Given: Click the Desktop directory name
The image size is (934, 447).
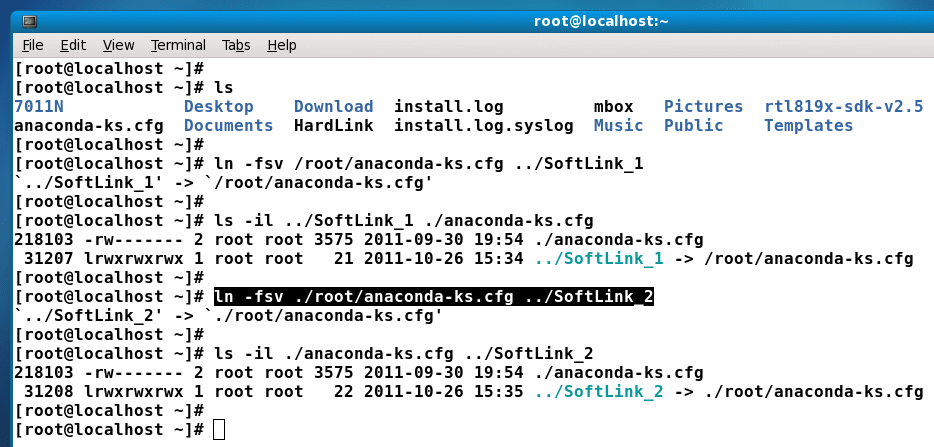Looking at the screenshot, I should pyautogui.click(x=219, y=107).
